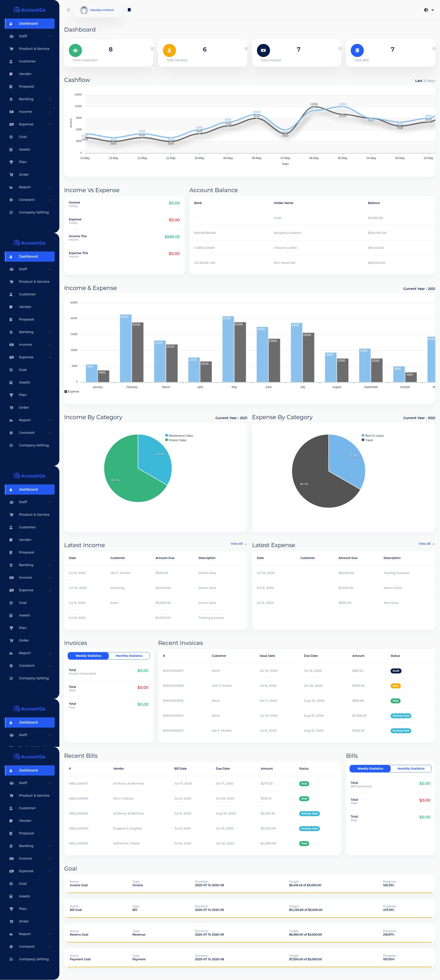This screenshot has height=980, width=440.
Task: Open View All for Latest Expense
Action: pos(425,544)
